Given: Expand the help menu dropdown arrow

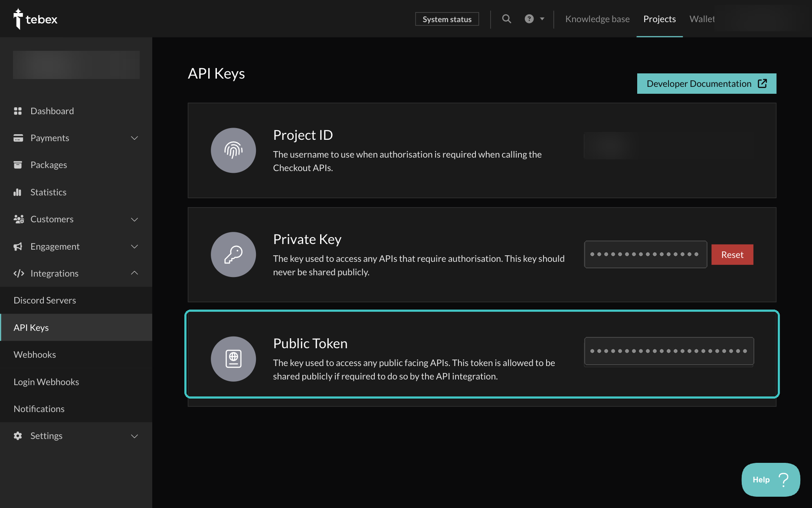Looking at the screenshot, I should tap(542, 19).
